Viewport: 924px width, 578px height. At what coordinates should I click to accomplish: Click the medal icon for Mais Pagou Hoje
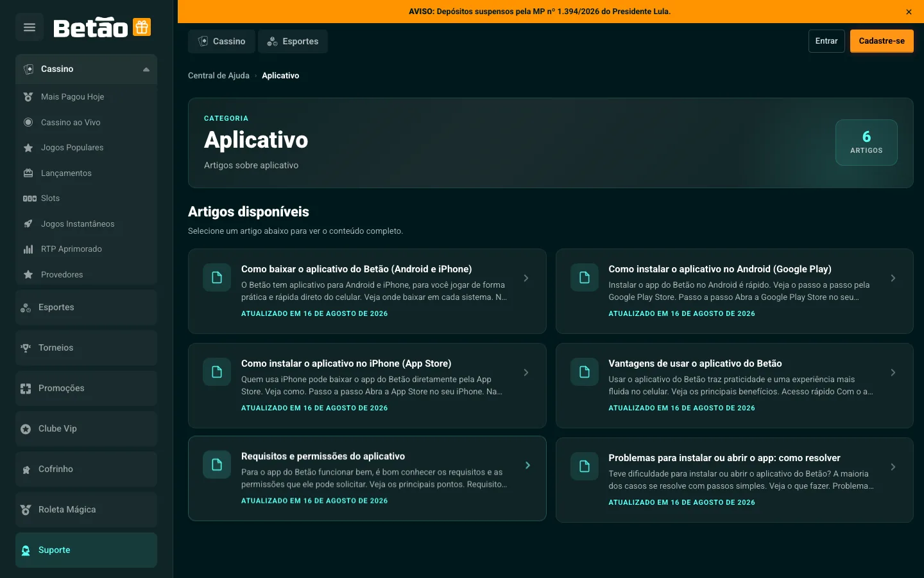point(28,97)
